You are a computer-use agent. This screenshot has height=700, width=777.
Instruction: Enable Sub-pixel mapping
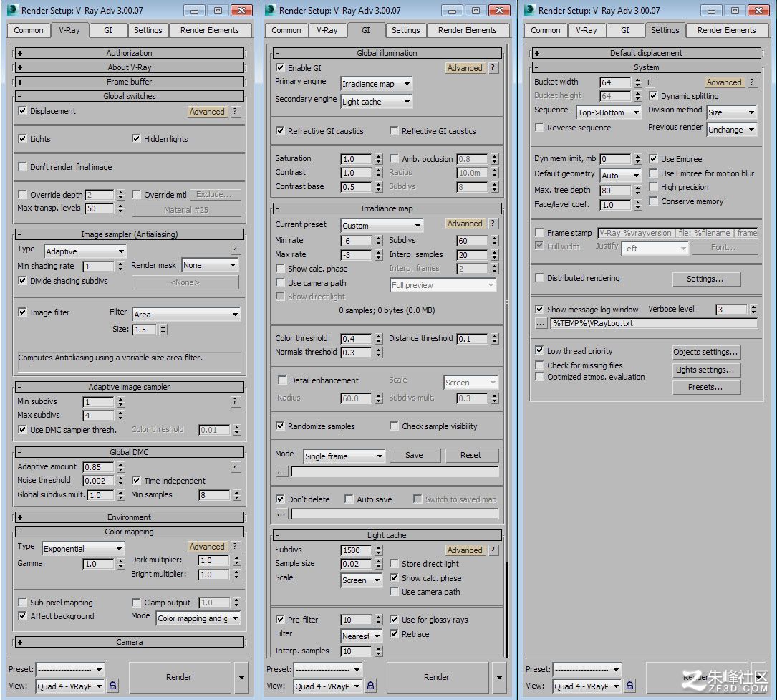[x=22, y=603]
